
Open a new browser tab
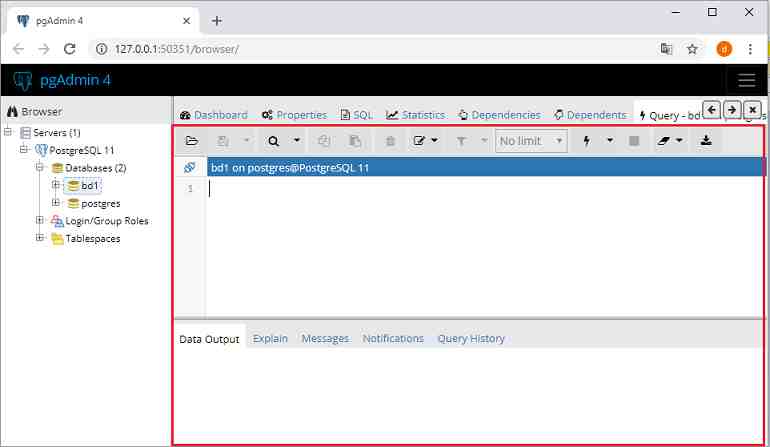coord(217,21)
